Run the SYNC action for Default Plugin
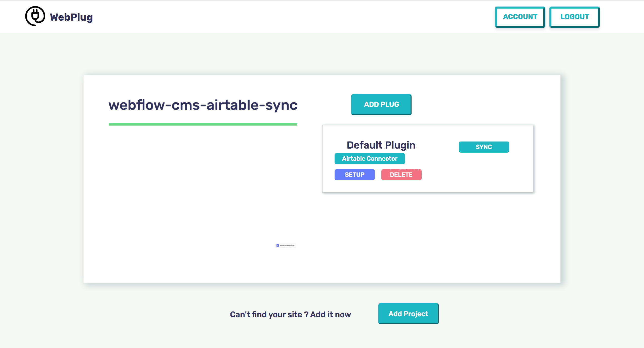The image size is (644, 348). (x=484, y=147)
